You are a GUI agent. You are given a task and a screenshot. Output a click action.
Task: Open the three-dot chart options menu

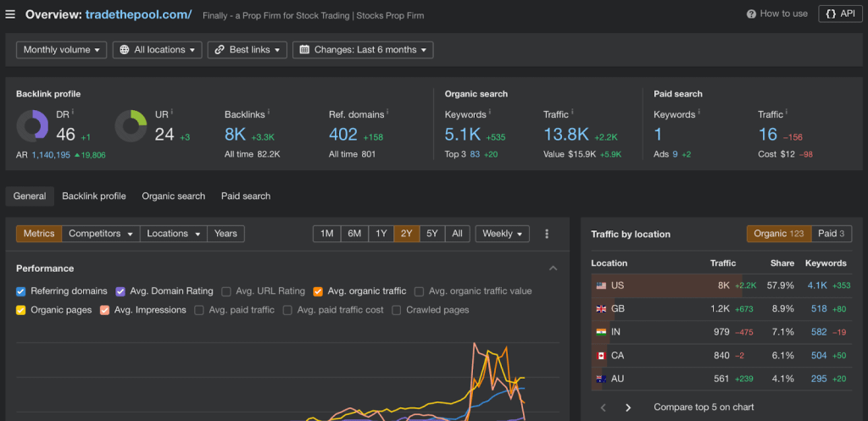click(547, 234)
